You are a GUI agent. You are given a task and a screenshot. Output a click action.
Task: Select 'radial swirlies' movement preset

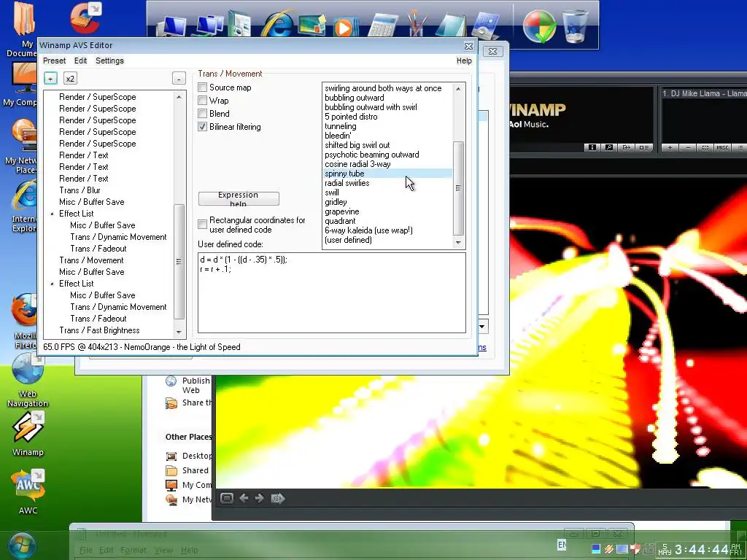point(347,183)
